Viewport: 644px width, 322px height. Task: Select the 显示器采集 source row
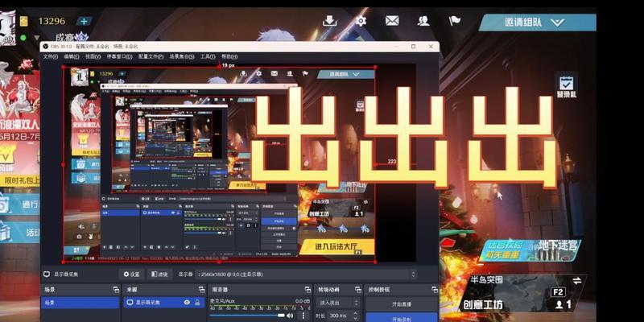tap(164, 303)
